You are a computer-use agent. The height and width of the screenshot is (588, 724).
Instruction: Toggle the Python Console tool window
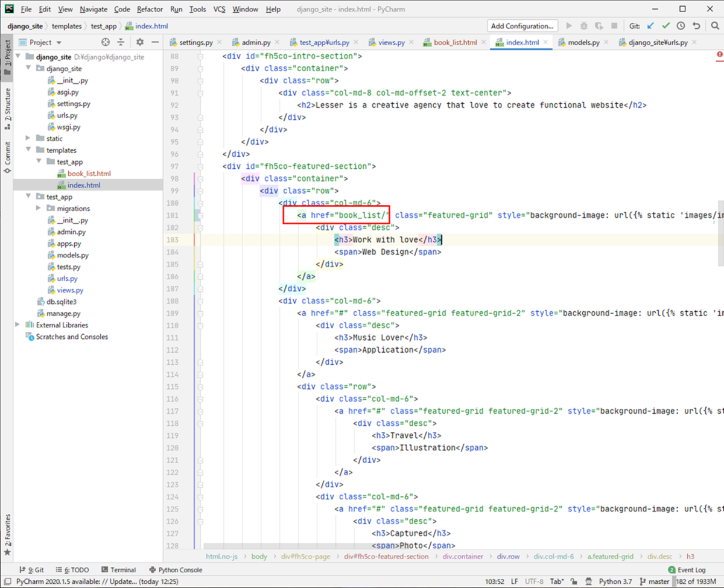pyautogui.click(x=175, y=570)
